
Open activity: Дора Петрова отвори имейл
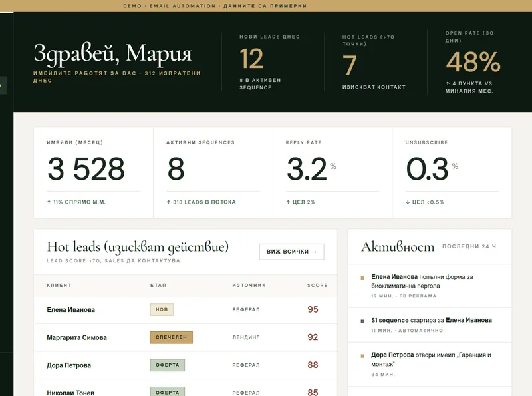[430, 365]
